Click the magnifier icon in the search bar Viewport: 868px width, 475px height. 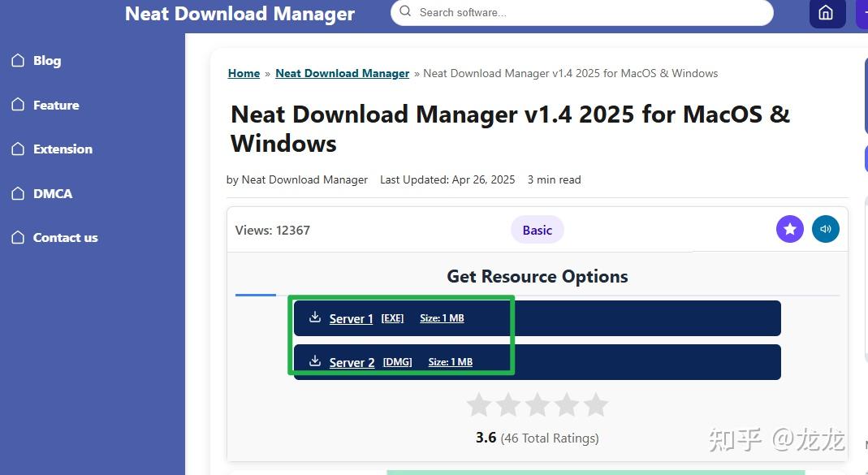(405, 12)
